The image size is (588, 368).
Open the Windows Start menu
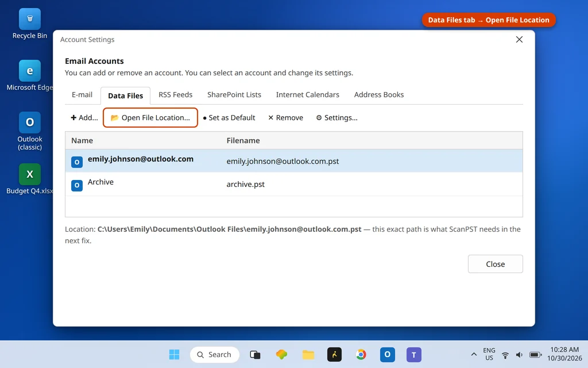[174, 354]
